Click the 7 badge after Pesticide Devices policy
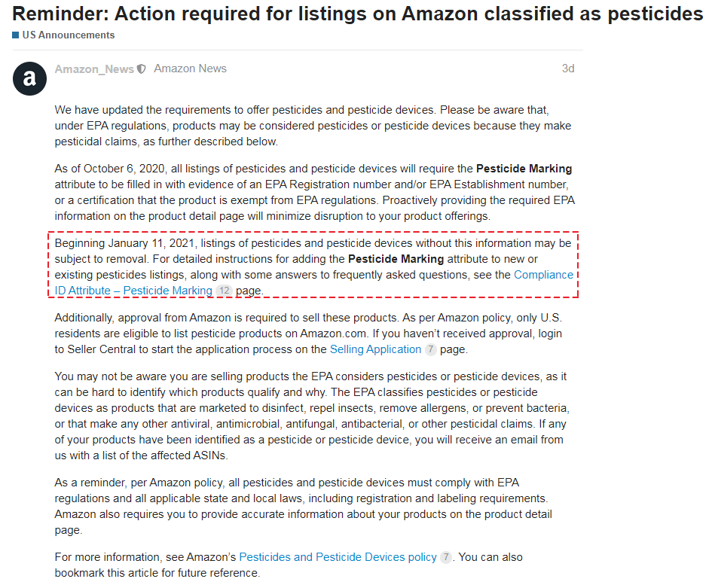This screenshot has height=588, width=712. 446,557
